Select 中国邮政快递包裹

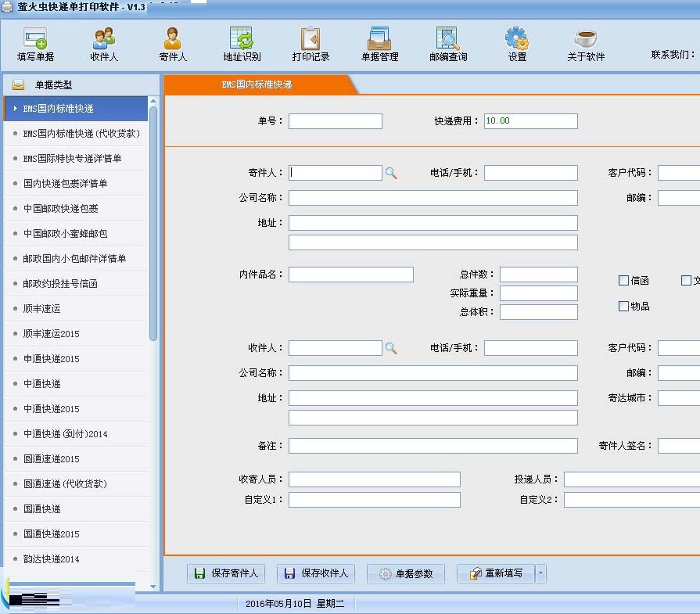tap(76, 209)
